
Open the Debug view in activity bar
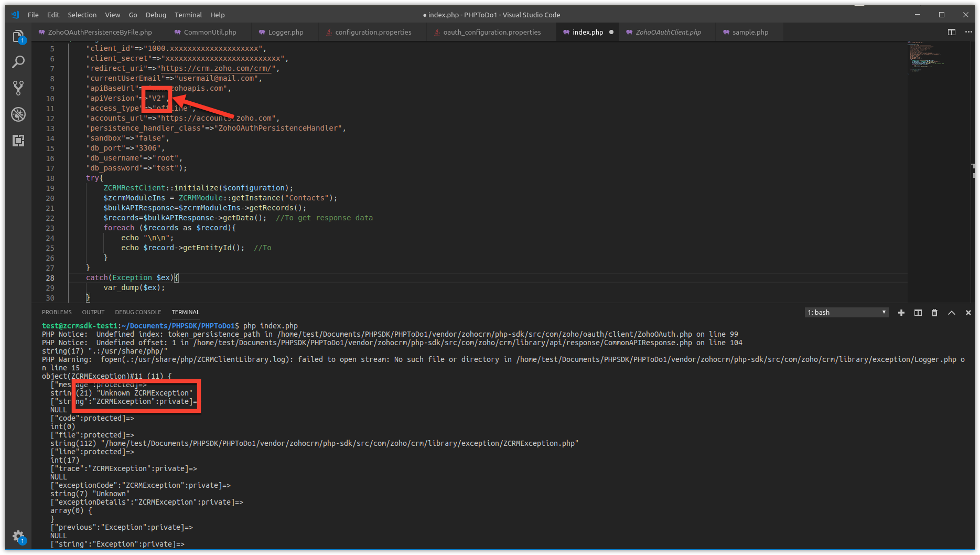click(18, 114)
